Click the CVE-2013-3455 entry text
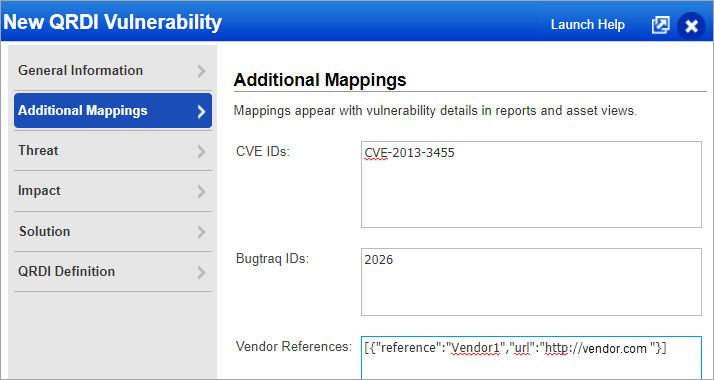Image resolution: width=714 pixels, height=380 pixels. click(409, 152)
